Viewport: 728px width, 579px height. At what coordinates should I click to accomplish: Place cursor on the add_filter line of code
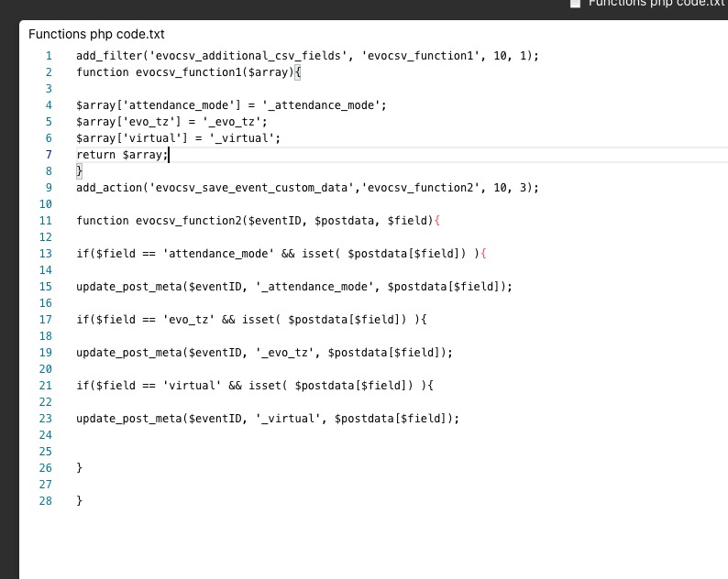(307, 56)
